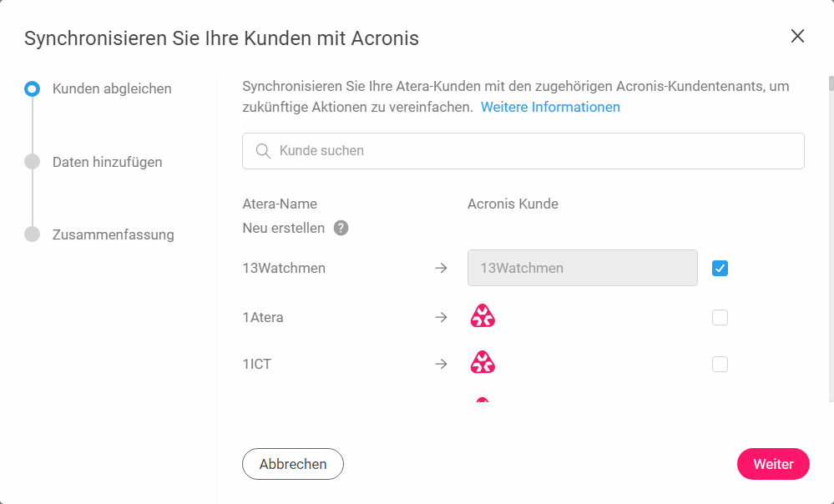Open the Zusammenfassung step
Screen dimensions: 834x504
(x=114, y=234)
